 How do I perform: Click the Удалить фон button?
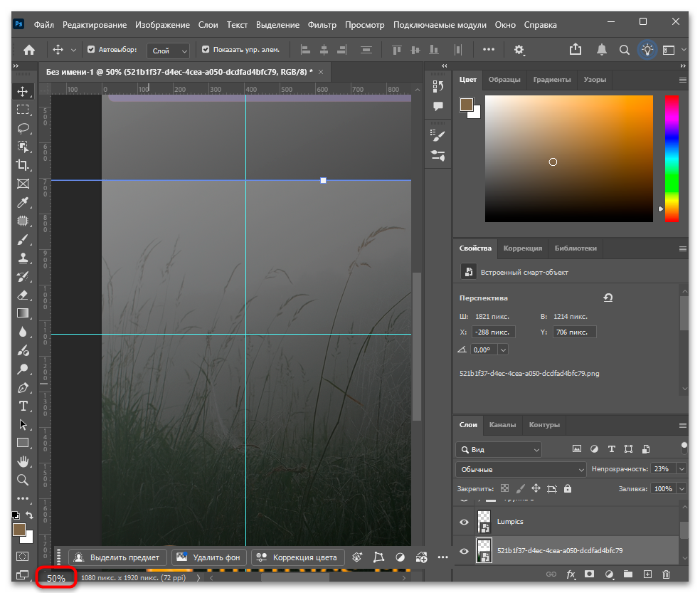[209, 557]
